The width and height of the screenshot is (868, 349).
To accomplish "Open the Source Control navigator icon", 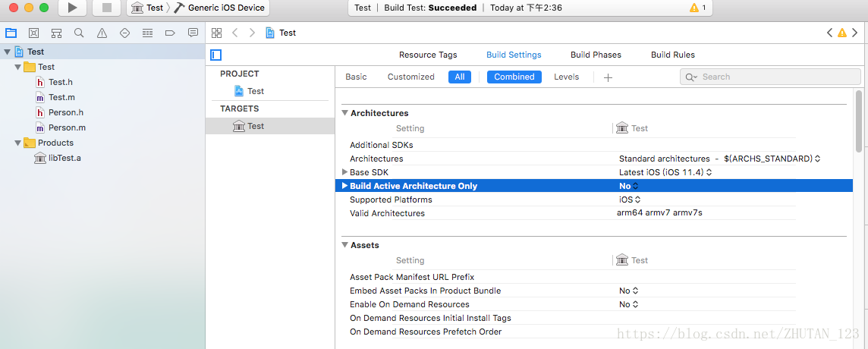I will (x=34, y=33).
